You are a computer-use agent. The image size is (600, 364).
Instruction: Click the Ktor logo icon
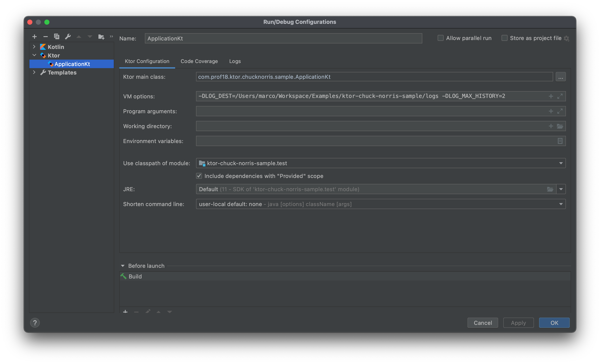pyautogui.click(x=43, y=55)
